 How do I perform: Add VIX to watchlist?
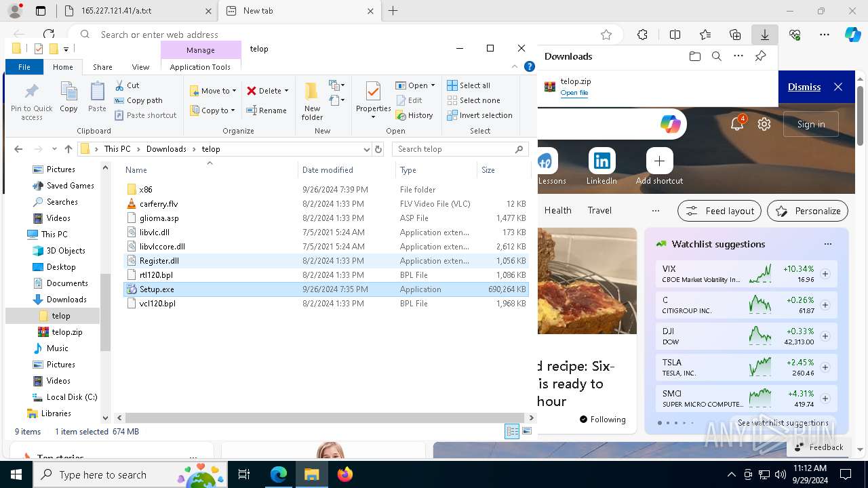[825, 274]
